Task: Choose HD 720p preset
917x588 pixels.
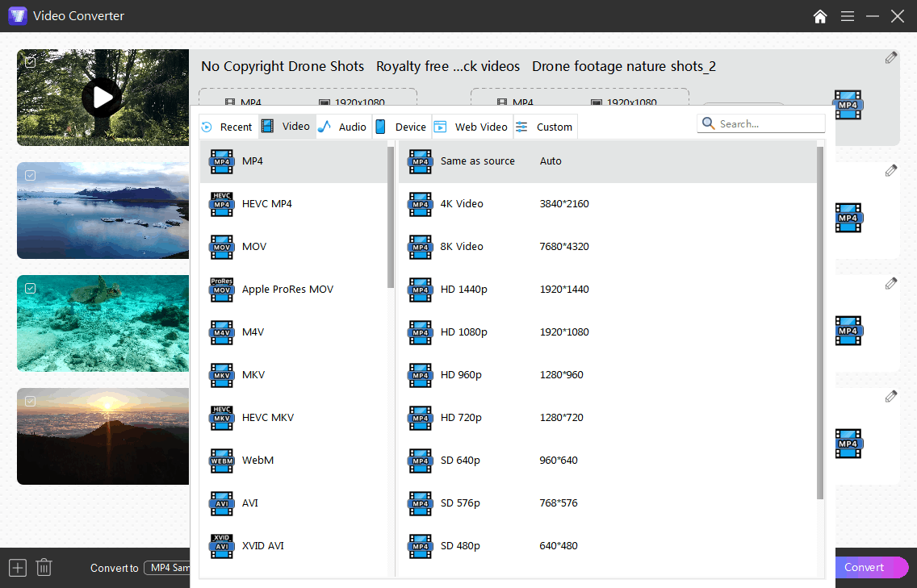Action: pyautogui.click(x=607, y=417)
